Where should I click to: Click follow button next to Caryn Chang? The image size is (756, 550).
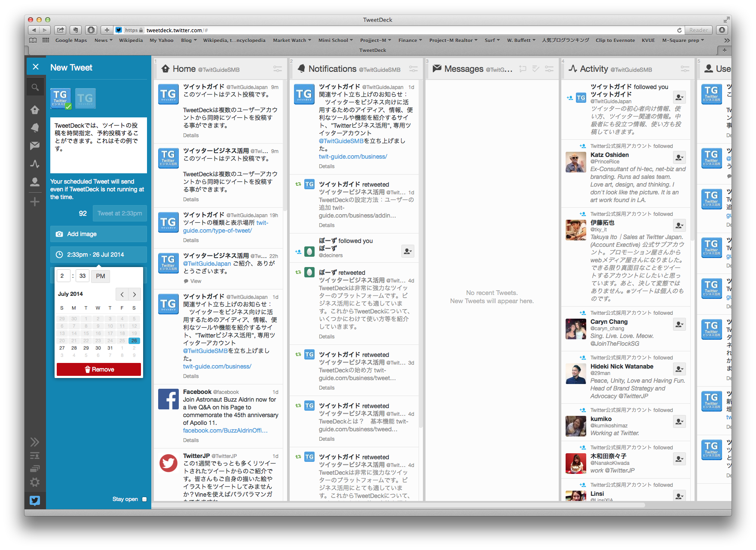(679, 324)
